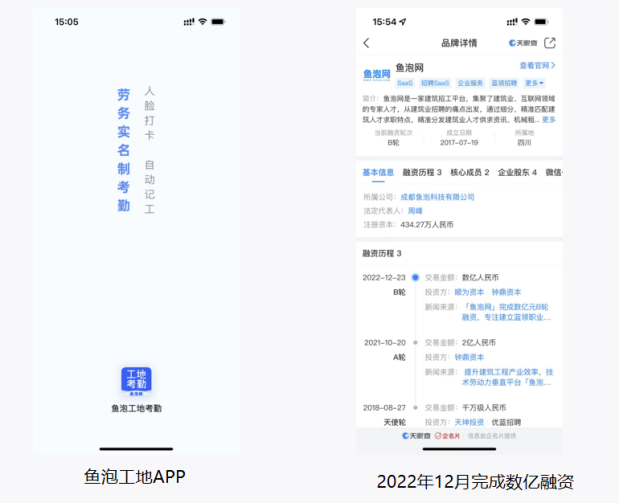Tap the 鱼泡工地考勤 label under app icon
Image resolution: width=619 pixels, height=504 pixels.
[136, 408]
